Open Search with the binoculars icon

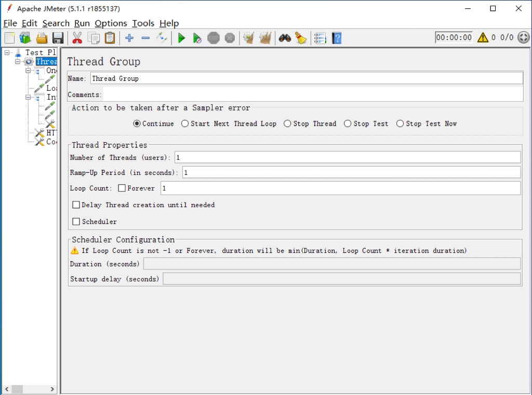point(285,38)
